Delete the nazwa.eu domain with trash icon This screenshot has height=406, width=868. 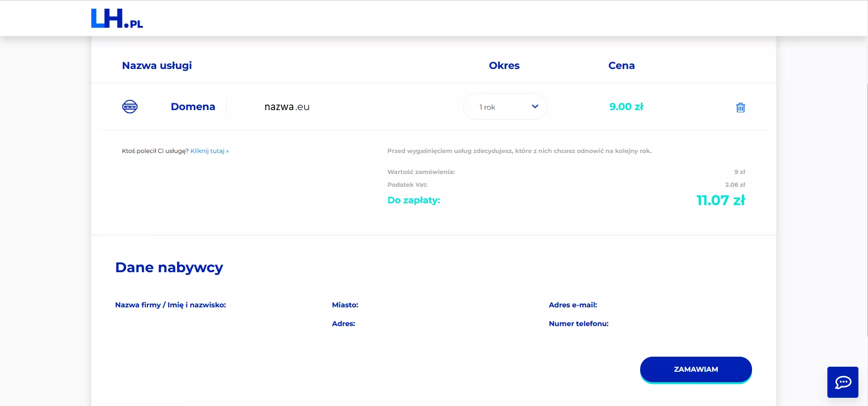pyautogui.click(x=741, y=107)
